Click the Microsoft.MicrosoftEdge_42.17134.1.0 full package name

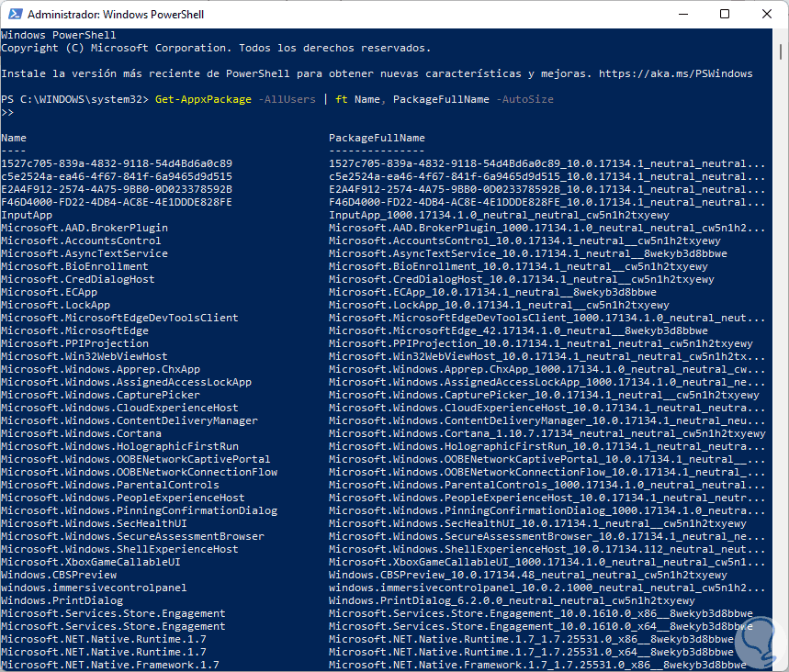coord(518,331)
